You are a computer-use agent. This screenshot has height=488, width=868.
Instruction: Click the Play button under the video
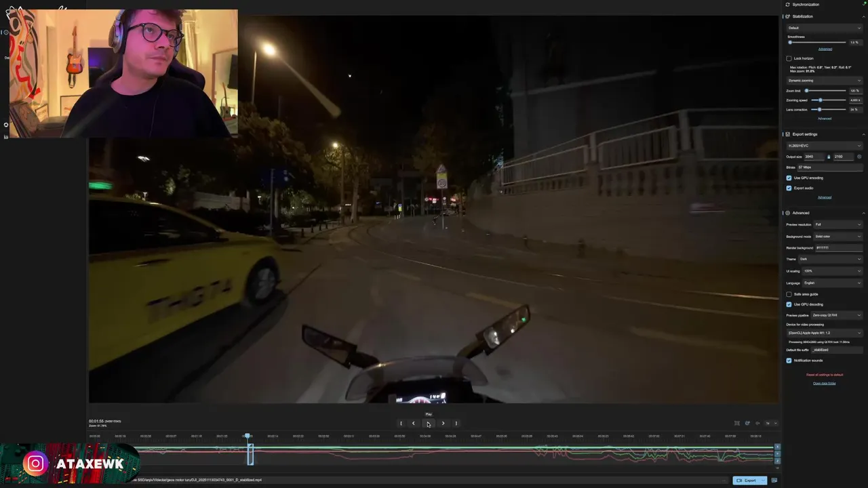(428, 424)
